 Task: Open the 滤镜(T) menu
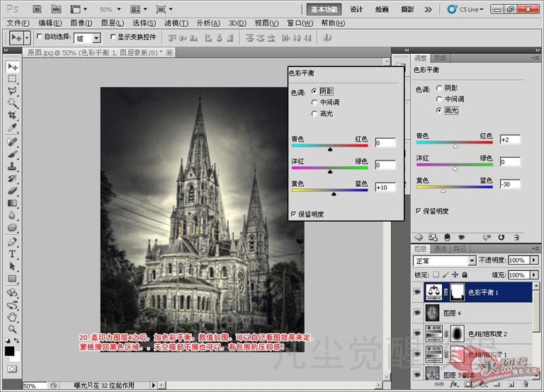pyautogui.click(x=176, y=23)
